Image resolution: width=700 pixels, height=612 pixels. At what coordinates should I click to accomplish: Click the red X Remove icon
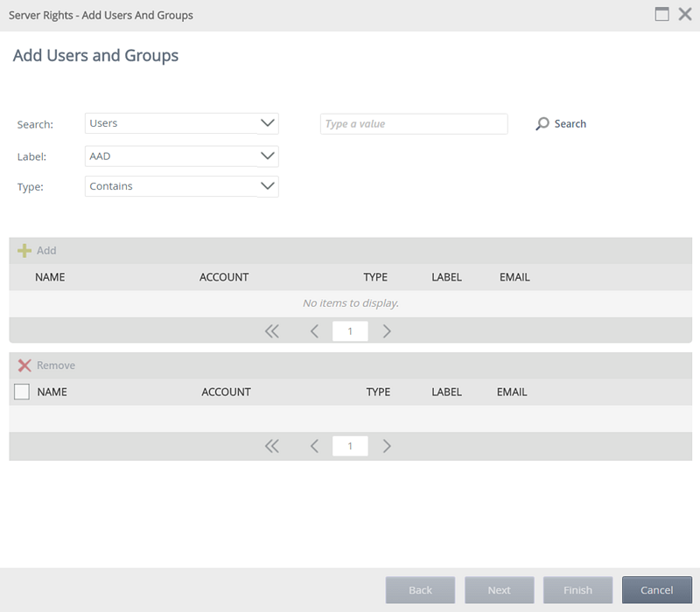pyautogui.click(x=24, y=365)
